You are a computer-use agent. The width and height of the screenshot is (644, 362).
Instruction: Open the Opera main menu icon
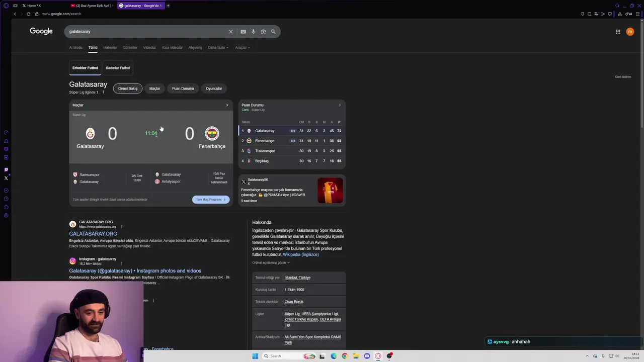[x=6, y=6]
